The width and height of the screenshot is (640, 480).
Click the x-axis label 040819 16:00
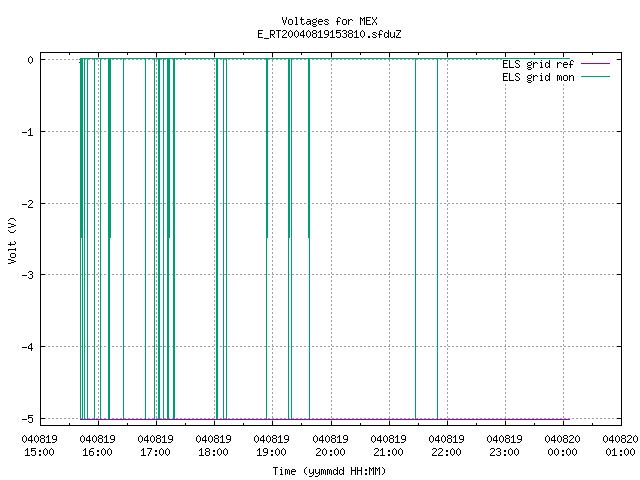pyautogui.click(x=98, y=446)
